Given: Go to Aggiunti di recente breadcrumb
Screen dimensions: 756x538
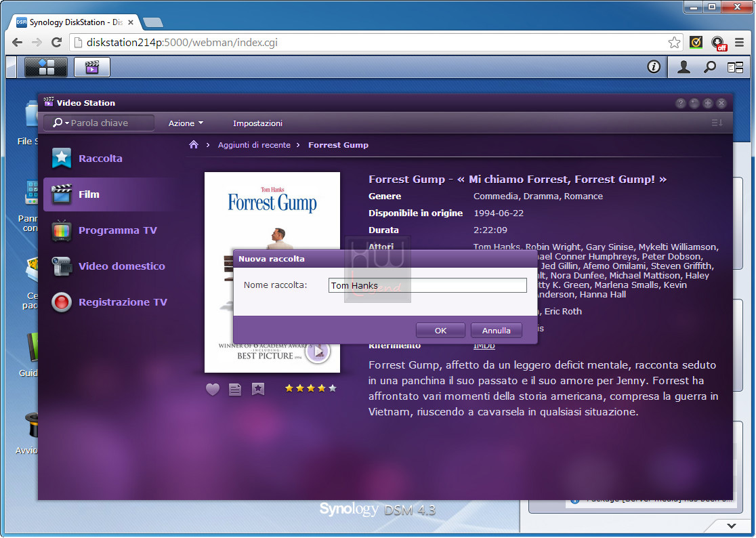Looking at the screenshot, I should point(254,145).
